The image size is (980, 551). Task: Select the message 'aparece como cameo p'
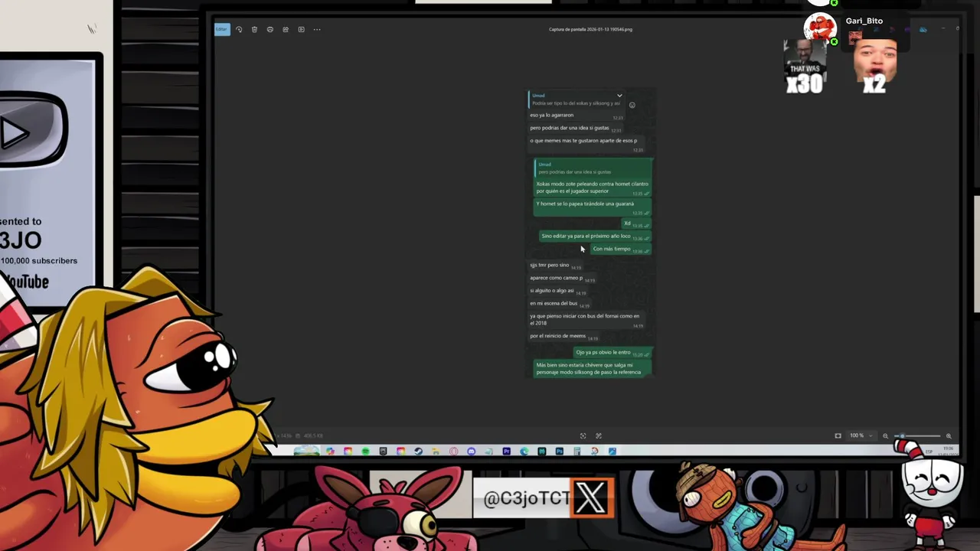tap(556, 278)
